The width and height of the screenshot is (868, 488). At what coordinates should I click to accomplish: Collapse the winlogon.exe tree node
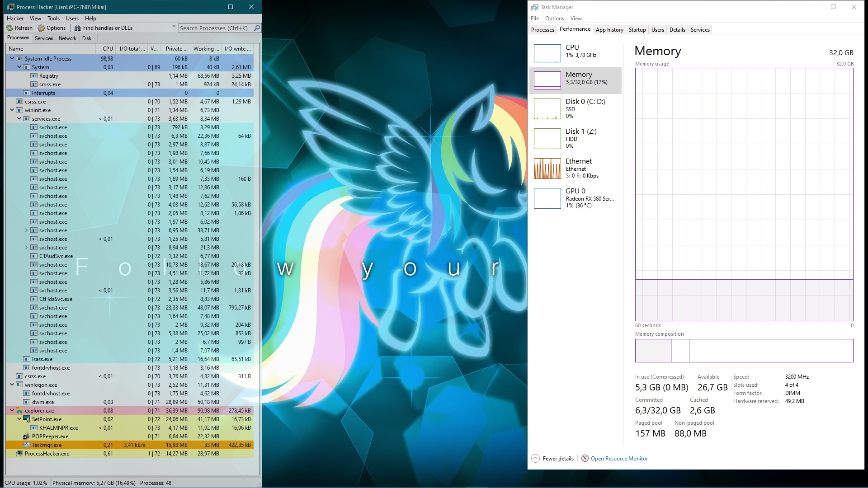click(12, 385)
